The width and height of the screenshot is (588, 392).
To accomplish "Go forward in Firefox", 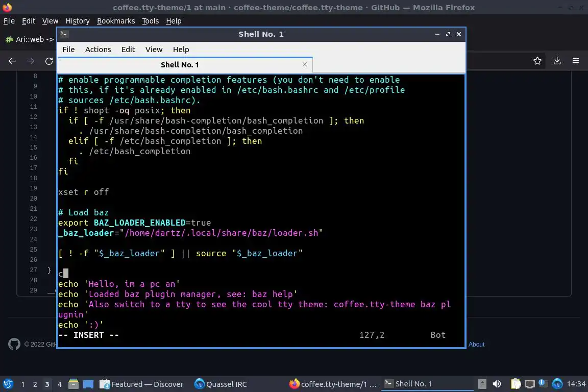I will tap(31, 61).
